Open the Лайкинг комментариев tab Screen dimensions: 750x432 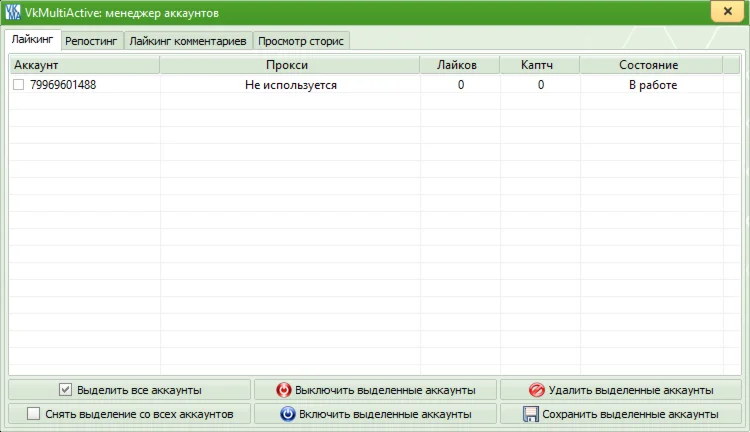[188, 41]
